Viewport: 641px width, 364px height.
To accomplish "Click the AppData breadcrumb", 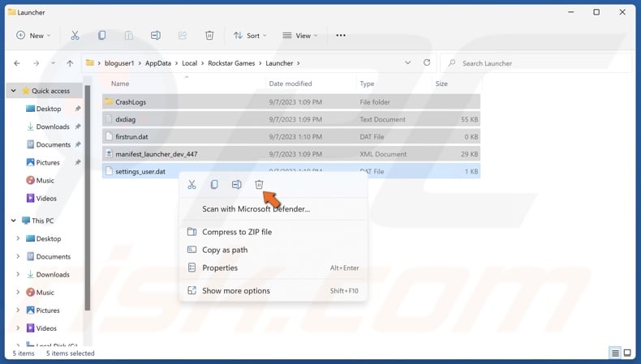I will pyautogui.click(x=158, y=63).
